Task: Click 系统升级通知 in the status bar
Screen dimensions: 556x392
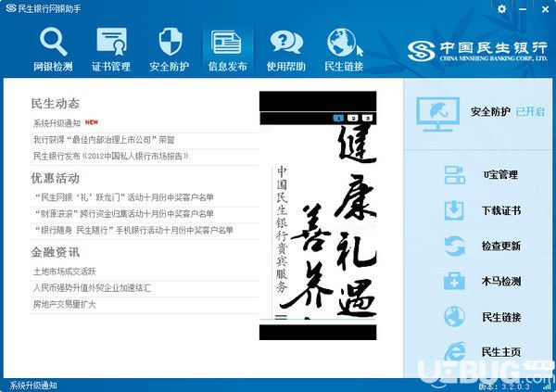Action: [33, 386]
